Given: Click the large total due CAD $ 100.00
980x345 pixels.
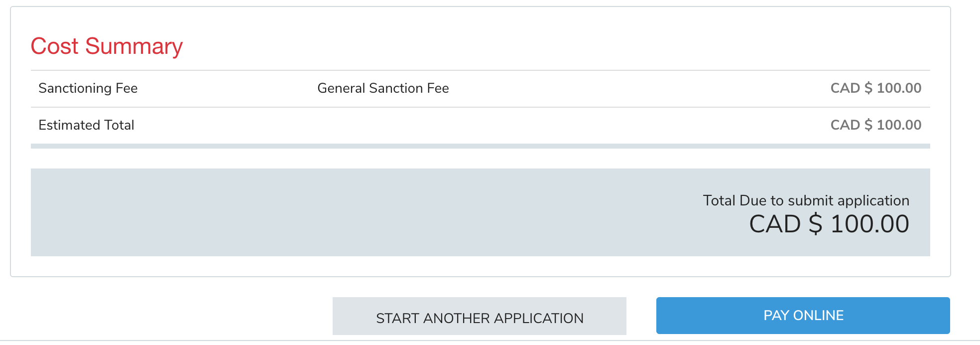Looking at the screenshot, I should pos(829,224).
